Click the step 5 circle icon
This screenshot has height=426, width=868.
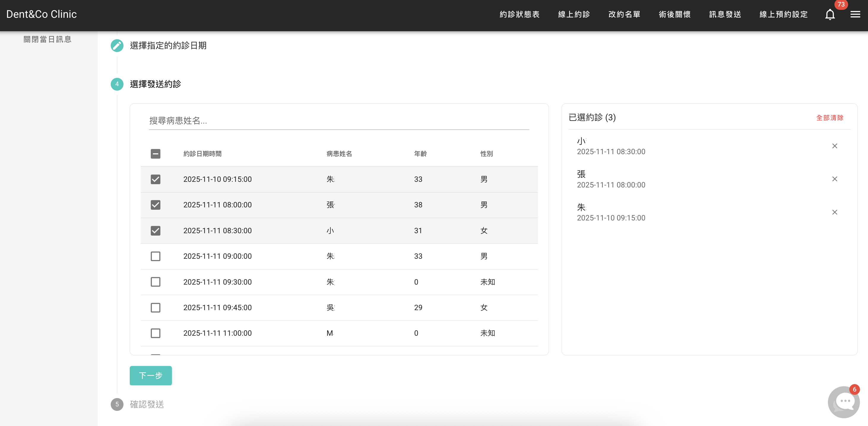click(117, 404)
